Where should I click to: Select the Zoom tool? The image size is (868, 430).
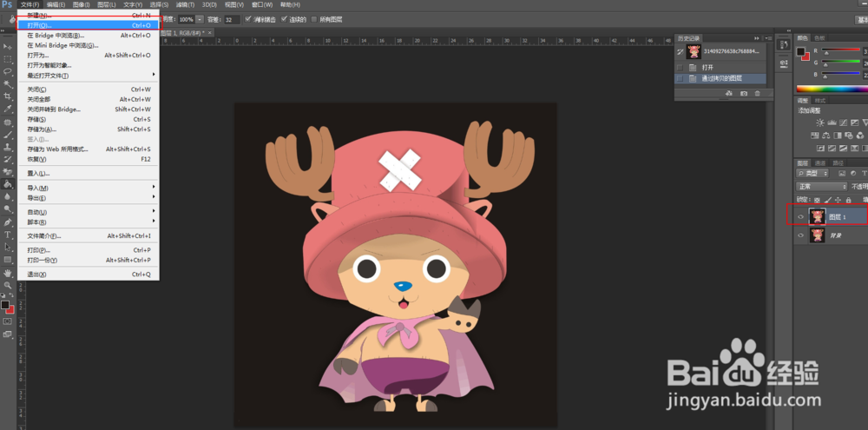[8, 285]
